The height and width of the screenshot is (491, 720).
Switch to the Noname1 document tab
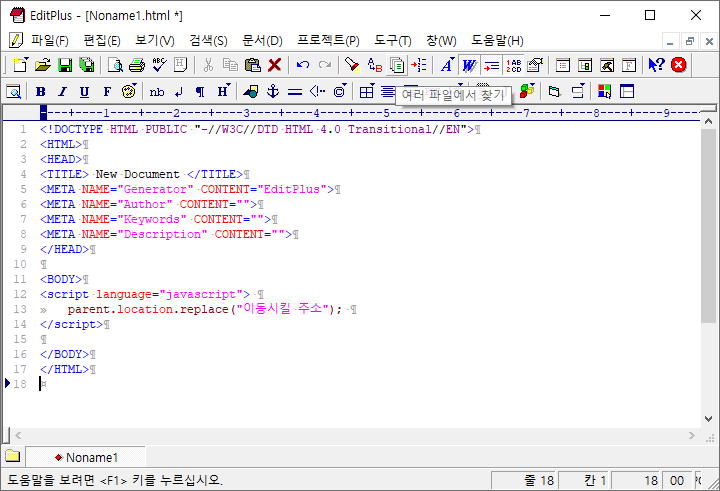86,457
